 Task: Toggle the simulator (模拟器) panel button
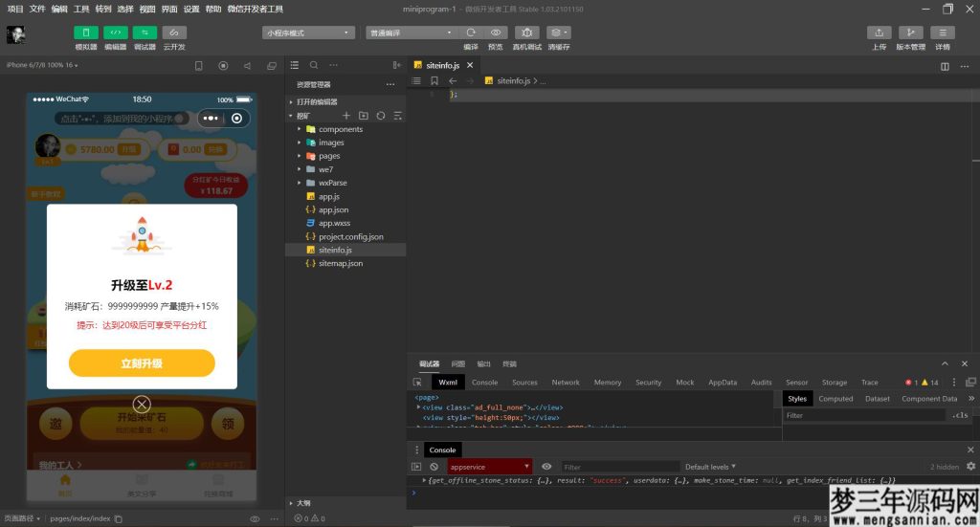click(85, 33)
